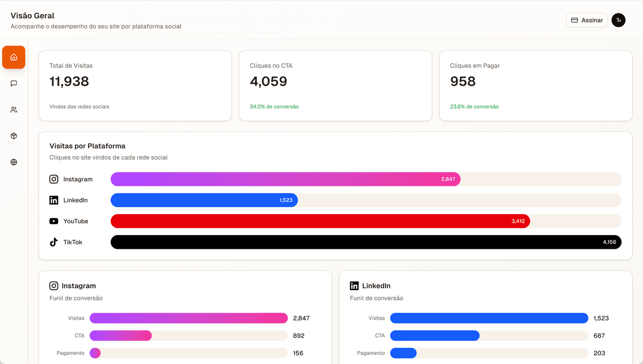Viewport: 643px width, 364px height.
Task: Open the globe icon in sidebar
Action: 14,162
